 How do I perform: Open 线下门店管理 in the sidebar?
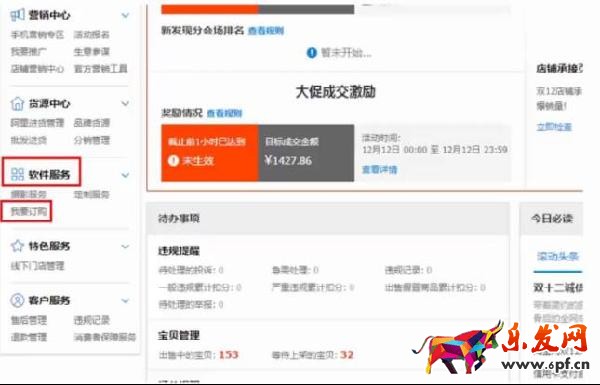(38, 266)
